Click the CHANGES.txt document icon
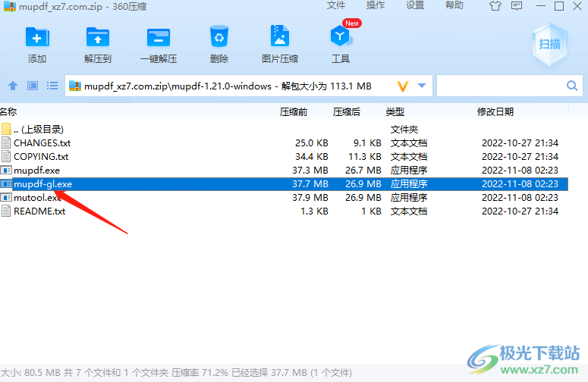Screen dimensions: 588x382 [6, 142]
